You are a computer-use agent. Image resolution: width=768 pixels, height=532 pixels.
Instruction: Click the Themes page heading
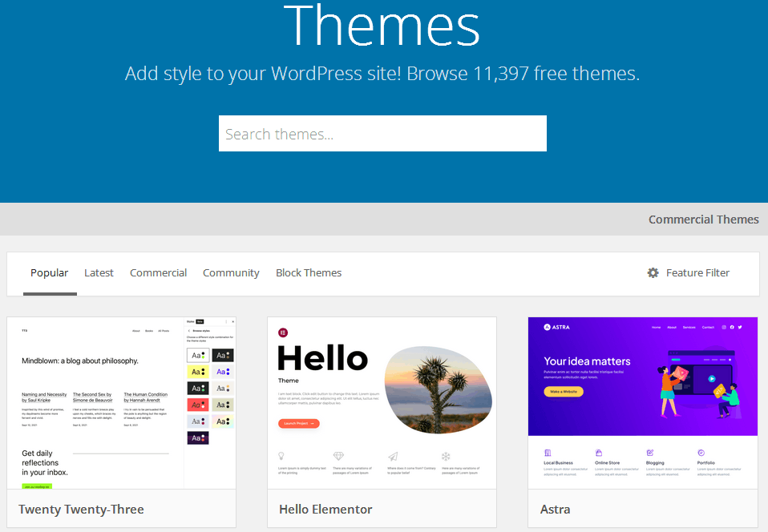(382, 26)
